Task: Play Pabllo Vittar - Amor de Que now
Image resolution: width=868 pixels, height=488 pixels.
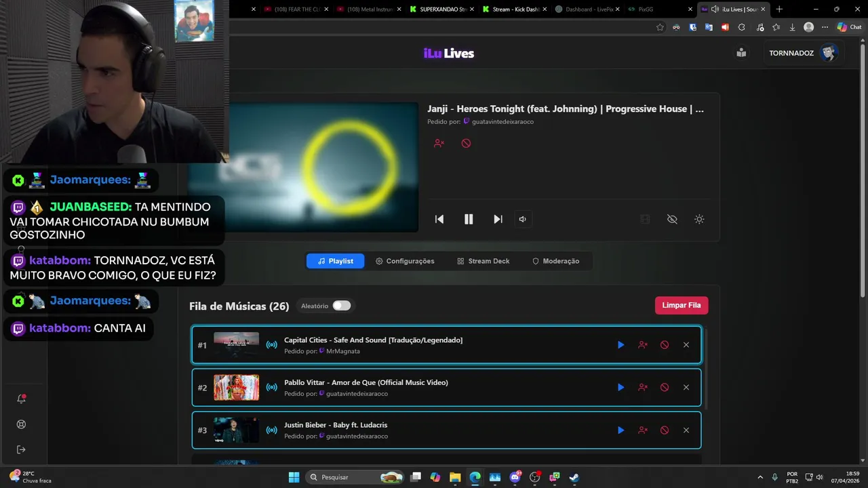Action: 620,388
